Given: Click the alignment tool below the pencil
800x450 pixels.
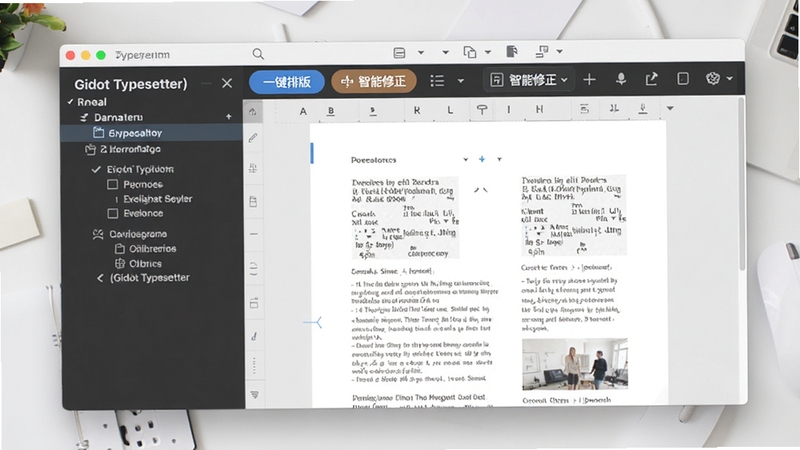Looking at the screenshot, I should coord(253,168).
